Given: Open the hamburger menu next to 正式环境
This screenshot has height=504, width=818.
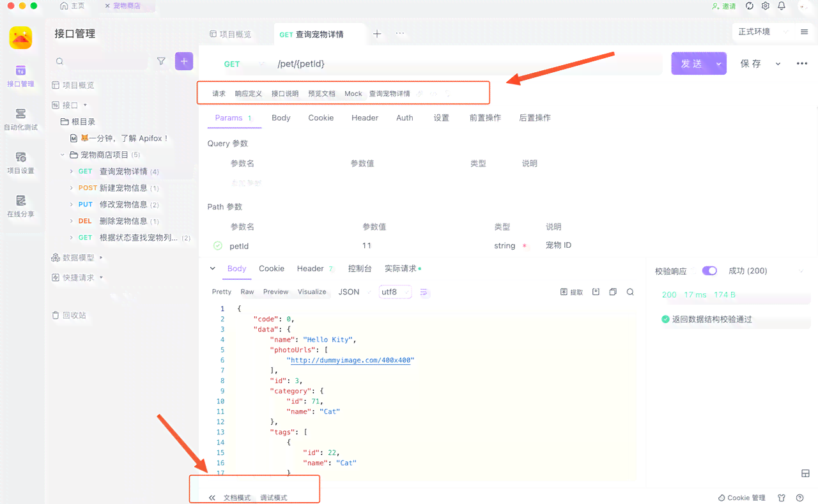Looking at the screenshot, I should click(x=804, y=32).
